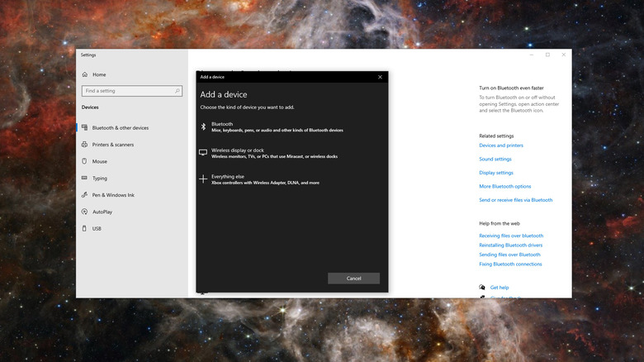The height and width of the screenshot is (362, 644).
Task: Open Bluetooth & other devices section
Action: coord(120,128)
